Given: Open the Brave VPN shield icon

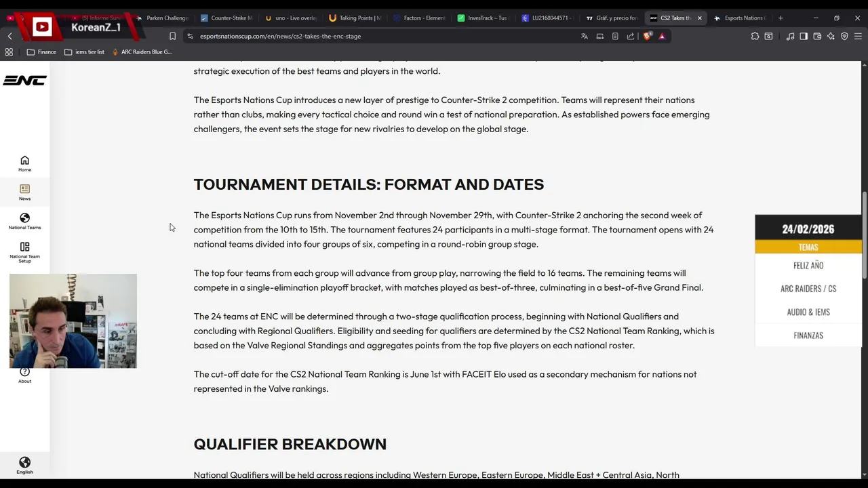Looking at the screenshot, I should (x=844, y=36).
